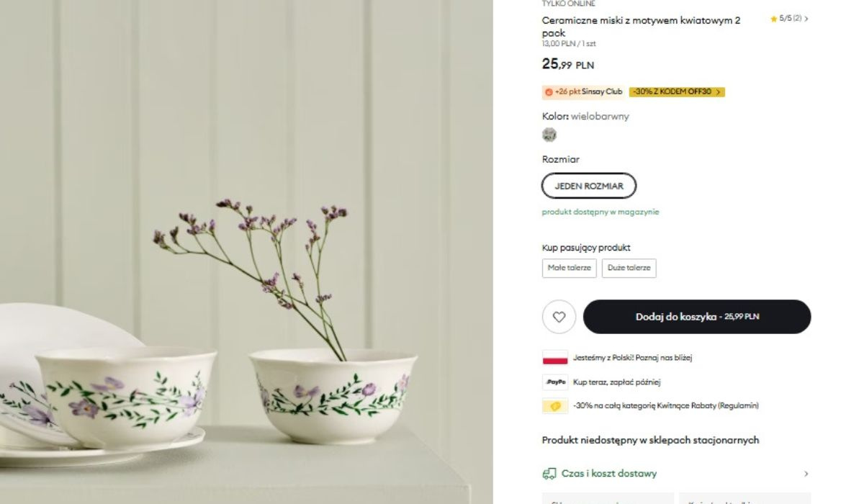This screenshot has width=864, height=504.
Task: Add product to wishlist with heart icon
Action: click(559, 317)
